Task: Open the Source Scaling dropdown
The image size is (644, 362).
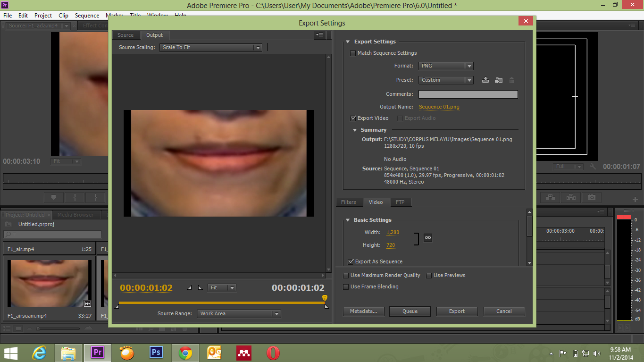Action: point(210,48)
